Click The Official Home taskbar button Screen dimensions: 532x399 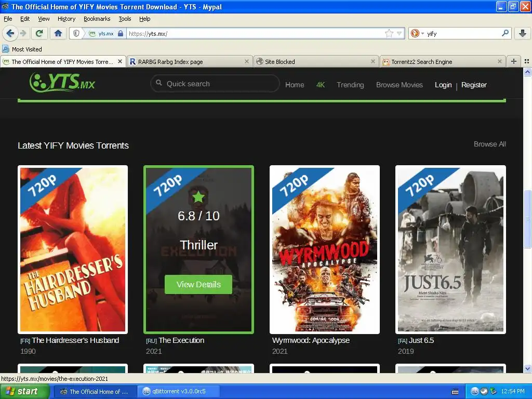coord(95,391)
